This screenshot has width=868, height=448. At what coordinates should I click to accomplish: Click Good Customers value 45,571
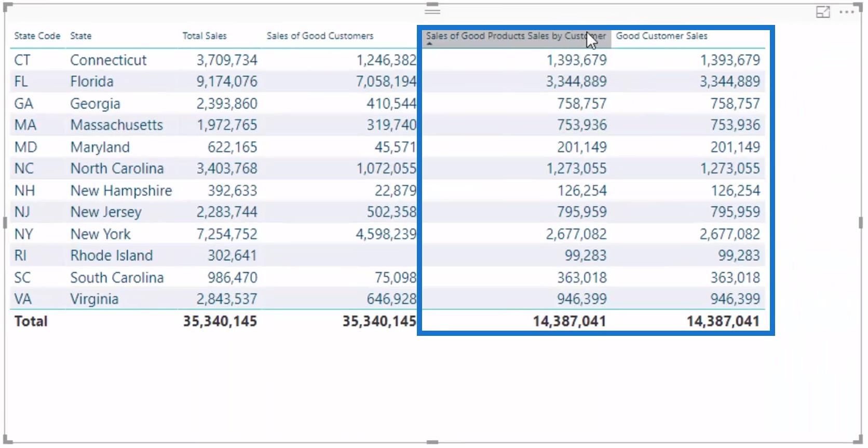[396, 147]
